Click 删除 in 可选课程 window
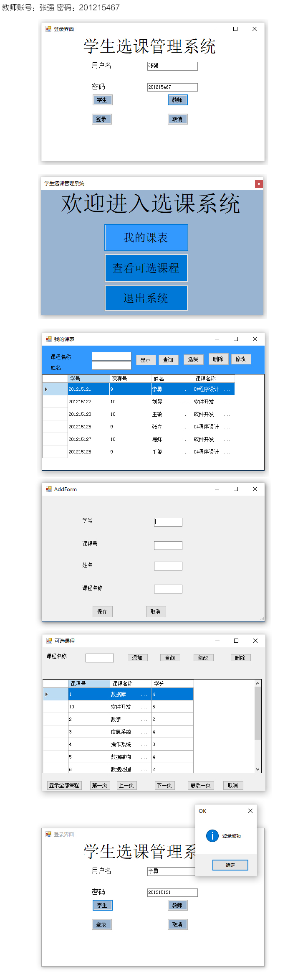The width and height of the screenshot is (308, 980). coord(240,657)
